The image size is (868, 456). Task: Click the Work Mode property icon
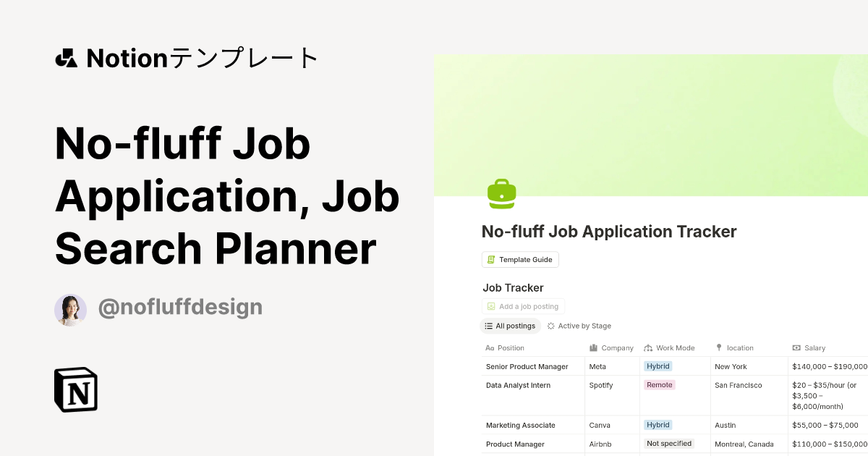click(647, 347)
